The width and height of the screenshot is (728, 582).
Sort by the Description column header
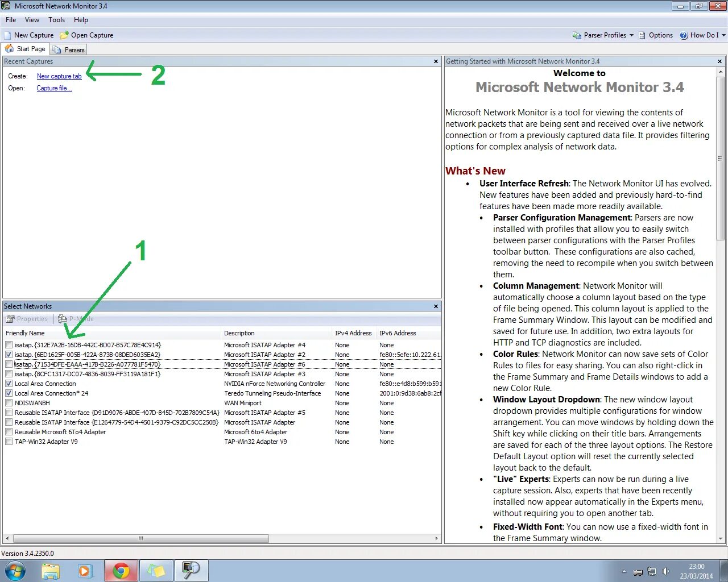point(276,333)
